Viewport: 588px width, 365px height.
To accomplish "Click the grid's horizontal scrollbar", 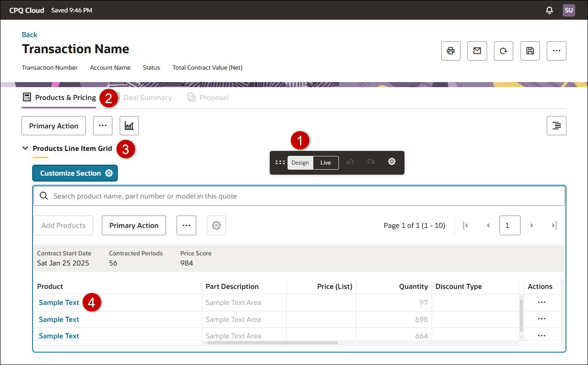I will pos(272,343).
